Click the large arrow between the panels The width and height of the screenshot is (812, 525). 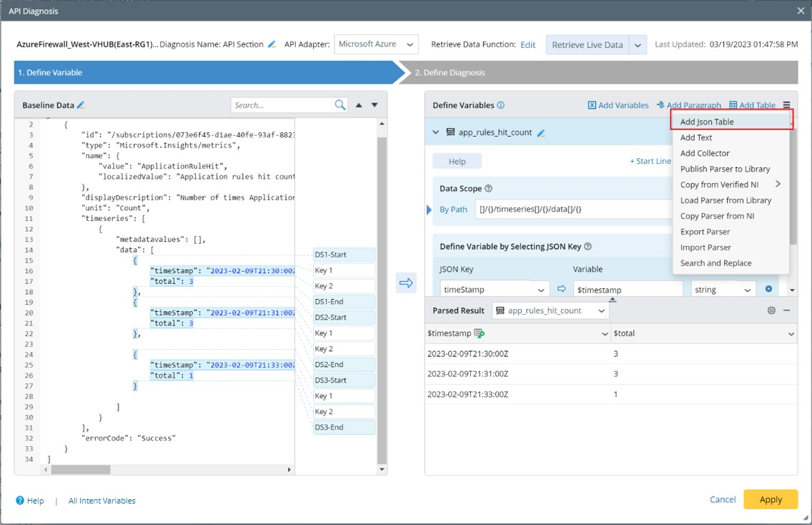(406, 283)
